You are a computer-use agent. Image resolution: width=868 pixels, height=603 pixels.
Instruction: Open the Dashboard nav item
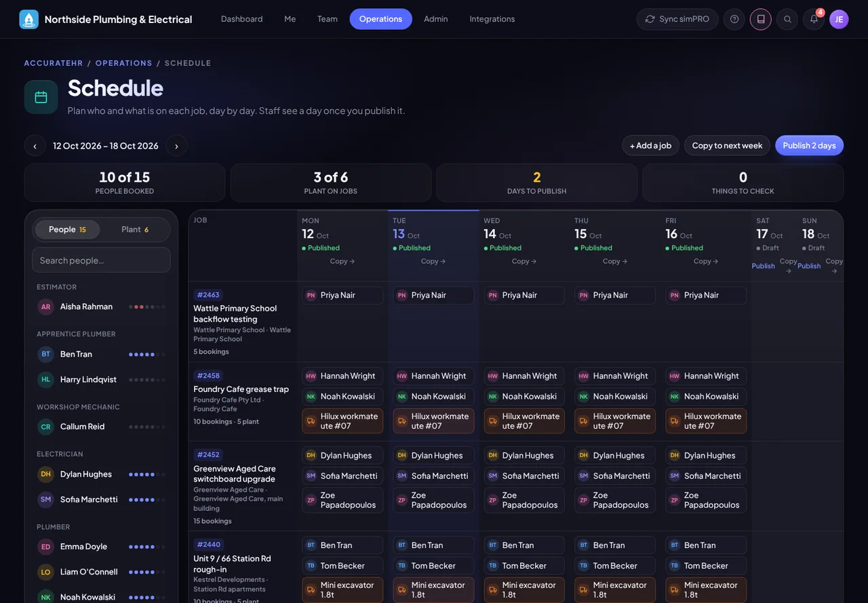coord(242,19)
